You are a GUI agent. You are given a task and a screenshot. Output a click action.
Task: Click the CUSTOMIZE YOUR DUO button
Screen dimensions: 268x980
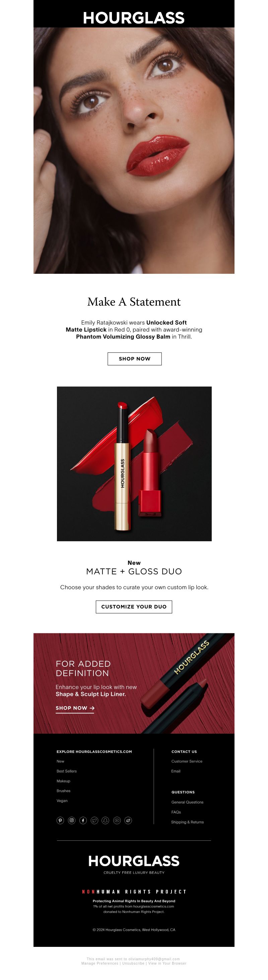[x=134, y=607]
